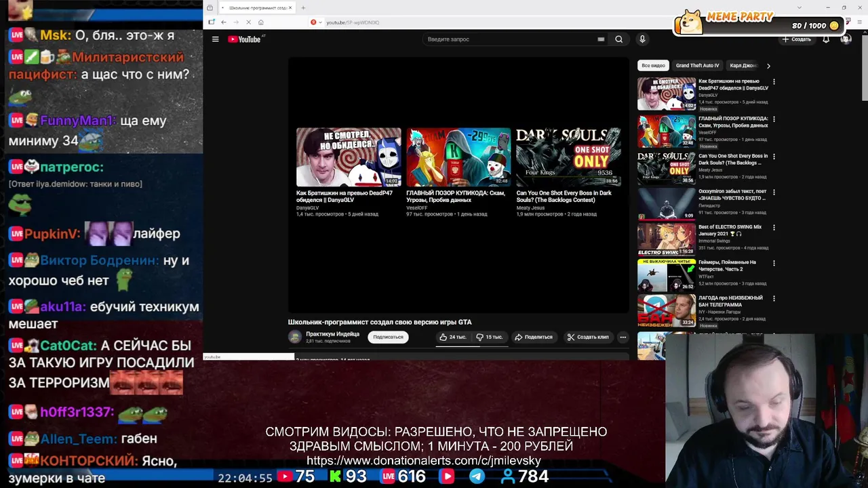Screen dimensions: 868x488
Task: Close the Школьник-программист browser tab
Action: (290, 7)
